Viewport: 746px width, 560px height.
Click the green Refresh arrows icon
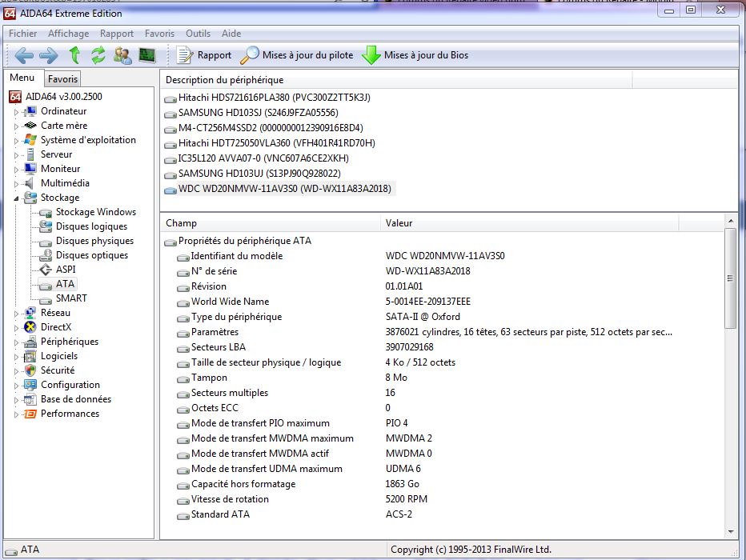tap(98, 55)
